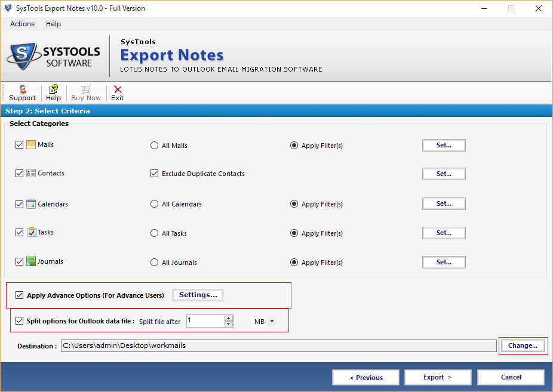Open the Help menu
The height and width of the screenshot is (392, 553).
coord(53,24)
